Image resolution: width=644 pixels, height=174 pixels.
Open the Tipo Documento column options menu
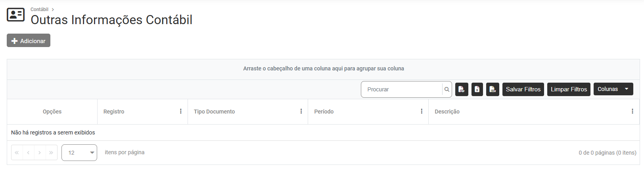(301, 112)
